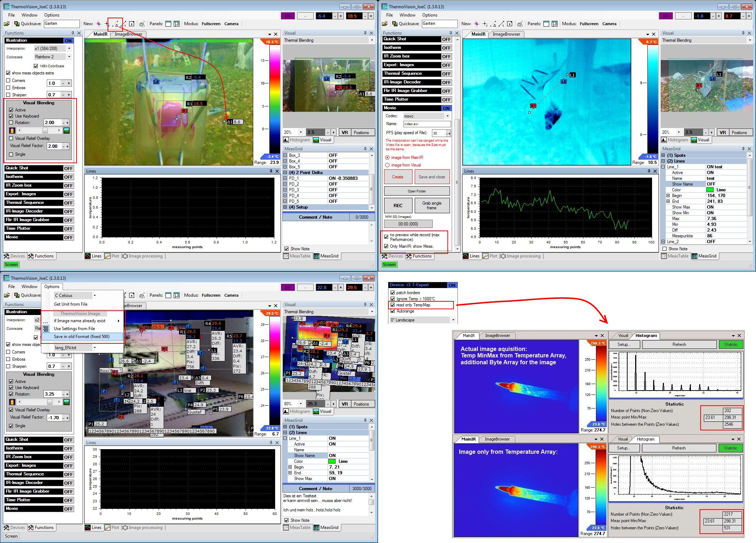Click the split-panel layout icon in top-left window
The image size is (756, 543).
177,24
